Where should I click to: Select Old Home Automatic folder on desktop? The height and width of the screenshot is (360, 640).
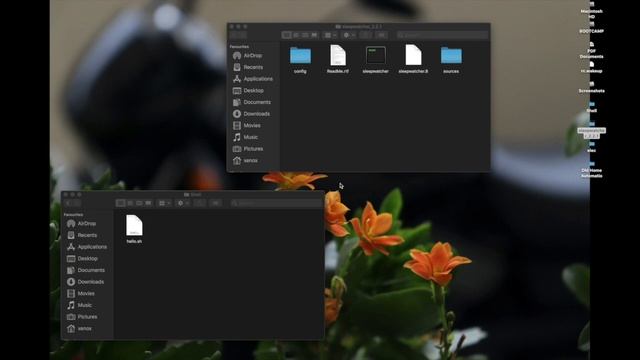click(592, 169)
